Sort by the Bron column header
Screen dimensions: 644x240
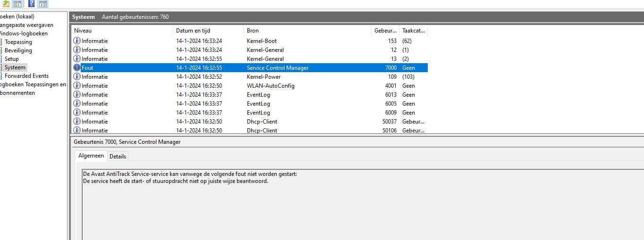307,31
